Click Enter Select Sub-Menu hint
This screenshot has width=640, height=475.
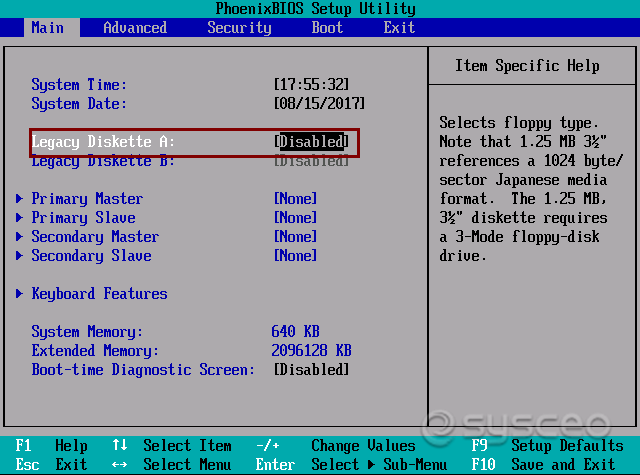tap(351, 465)
